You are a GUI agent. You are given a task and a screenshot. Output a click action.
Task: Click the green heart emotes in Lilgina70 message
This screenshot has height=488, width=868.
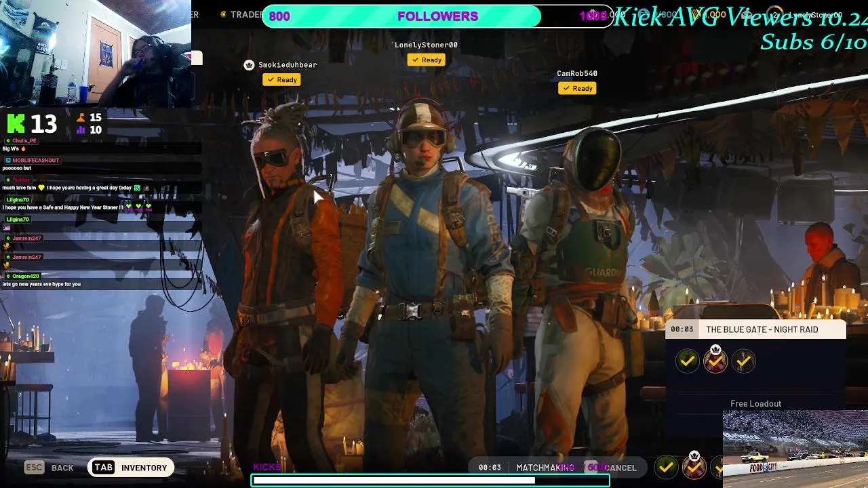[x=138, y=207]
